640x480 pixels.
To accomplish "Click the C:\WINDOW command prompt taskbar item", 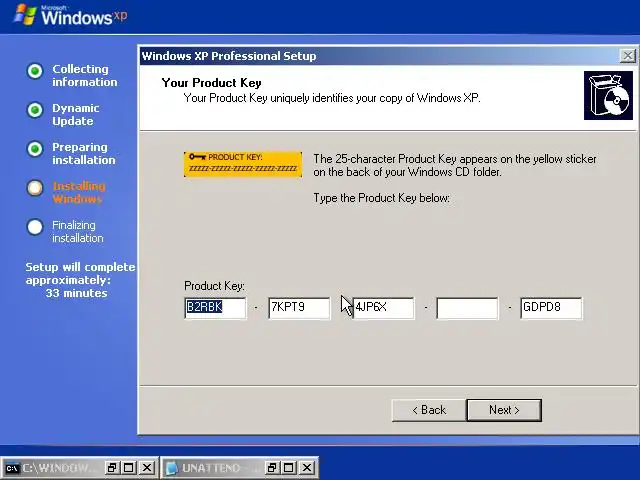I will tap(53, 467).
